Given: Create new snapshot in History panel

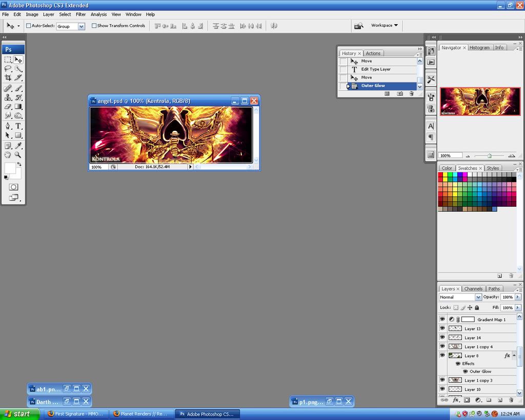Looking at the screenshot, I should click(x=400, y=94).
